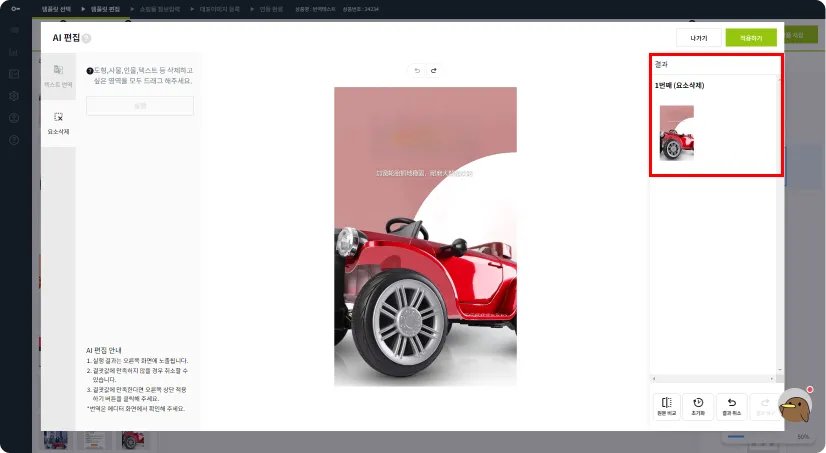Click the greyed-out result redo arrow button

[765, 407]
